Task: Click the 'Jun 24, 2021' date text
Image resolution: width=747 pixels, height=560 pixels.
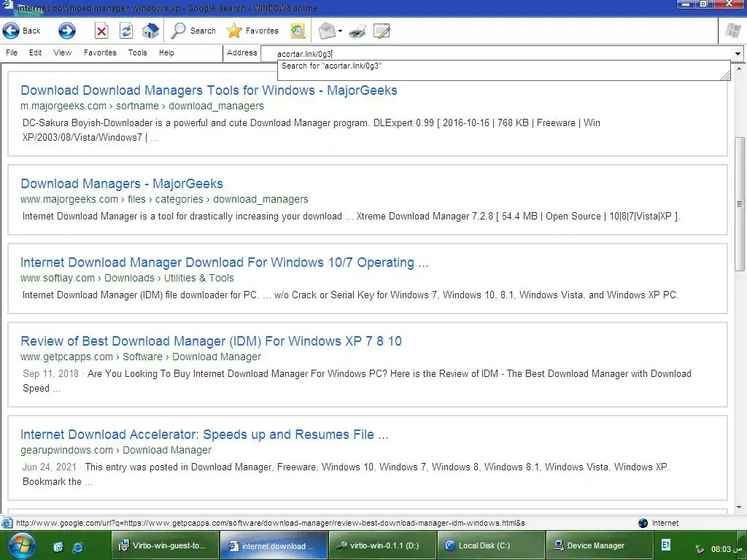Action: pos(49,467)
